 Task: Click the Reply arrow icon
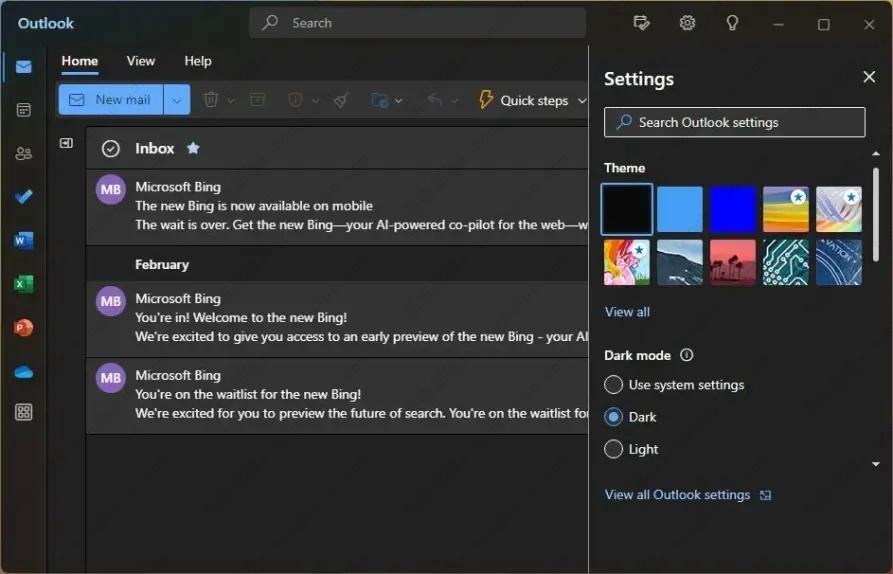(x=435, y=100)
